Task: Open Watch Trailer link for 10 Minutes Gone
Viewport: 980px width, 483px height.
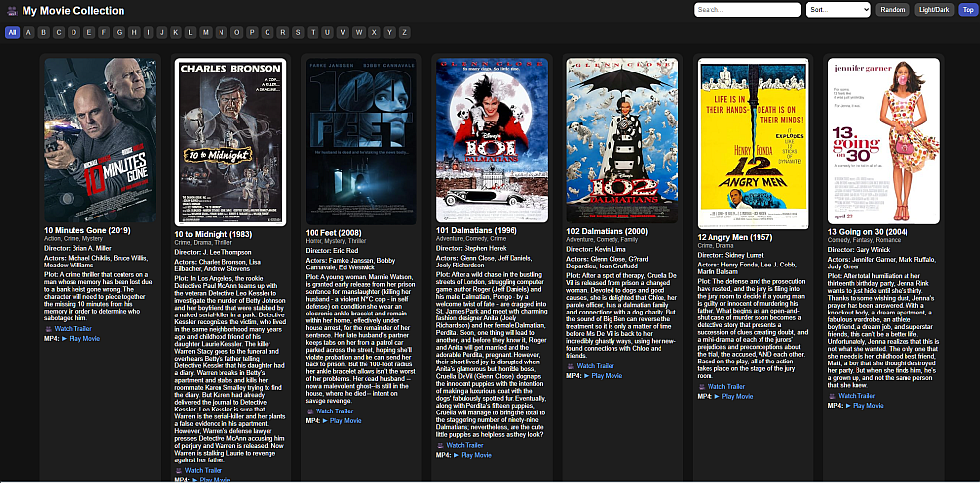Action: [x=73, y=328]
